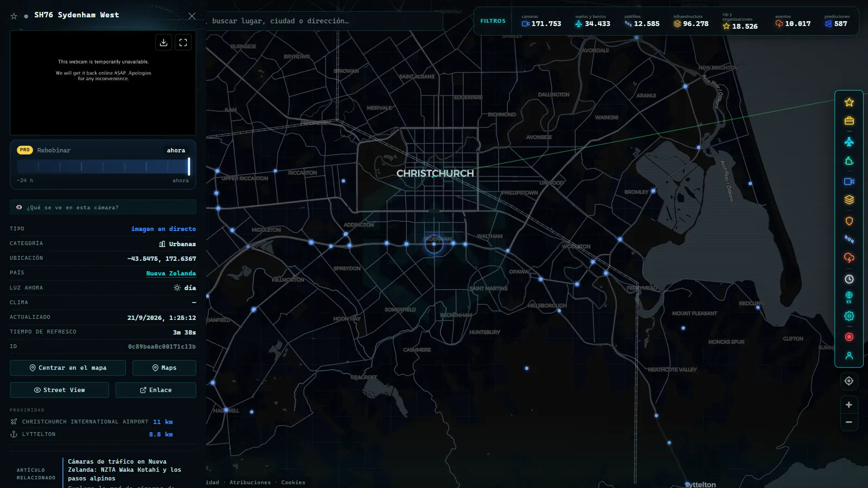Toggle eventos 10.017 filter
The height and width of the screenshot is (488, 868).
[793, 21]
